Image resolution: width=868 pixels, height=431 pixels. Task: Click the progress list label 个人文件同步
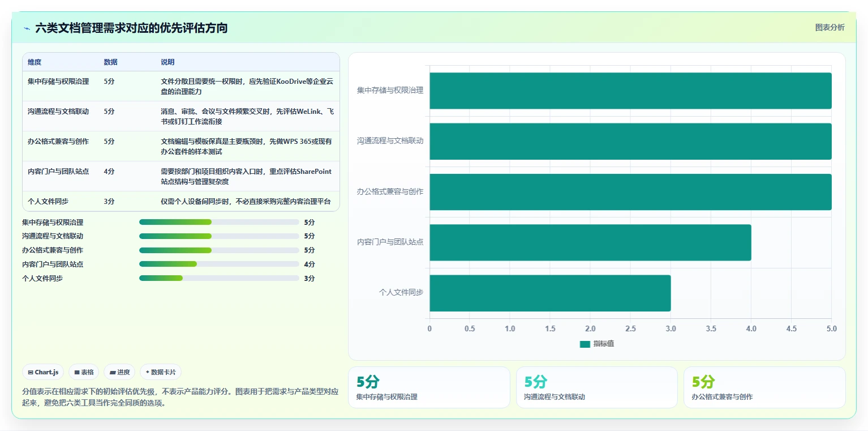42,279
